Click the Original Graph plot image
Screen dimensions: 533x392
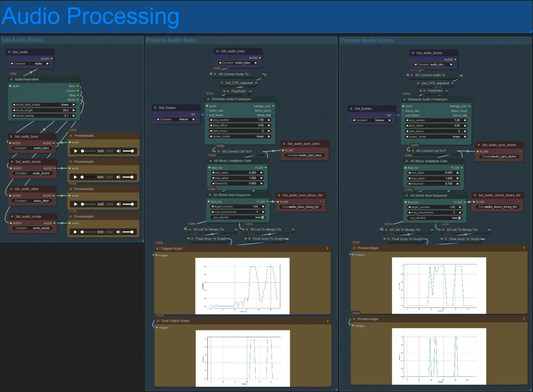(242, 286)
